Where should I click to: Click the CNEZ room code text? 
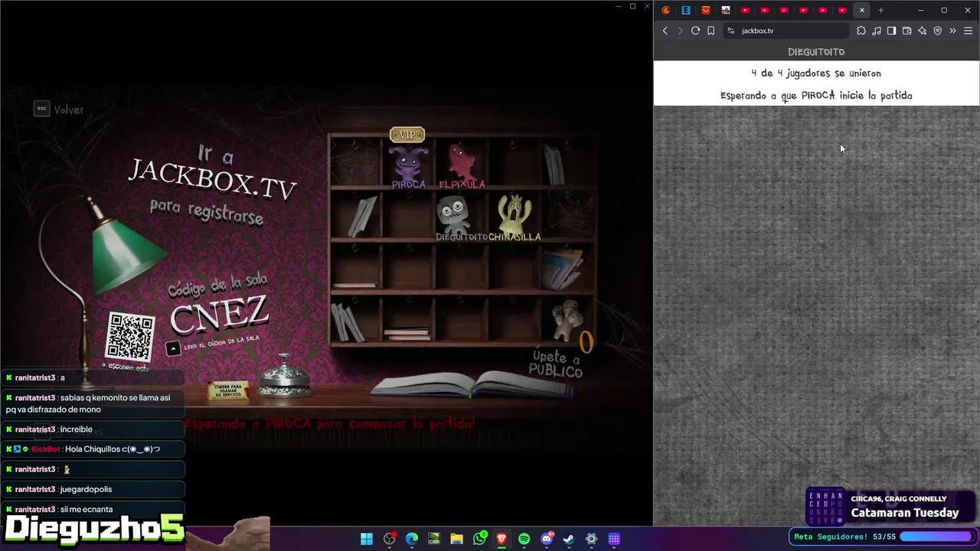tap(220, 315)
